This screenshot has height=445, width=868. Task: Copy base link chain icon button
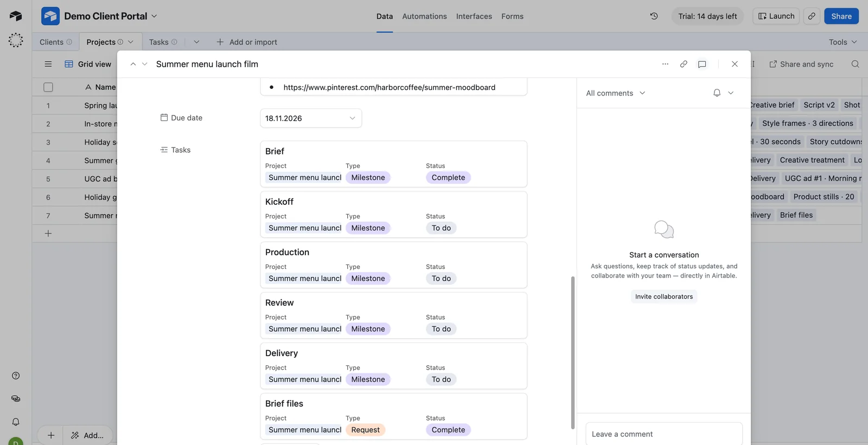point(812,16)
